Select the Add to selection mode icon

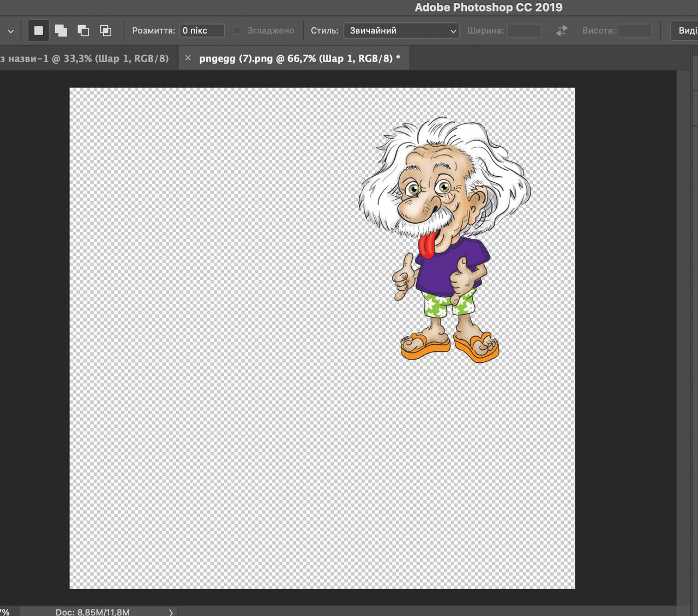61,31
